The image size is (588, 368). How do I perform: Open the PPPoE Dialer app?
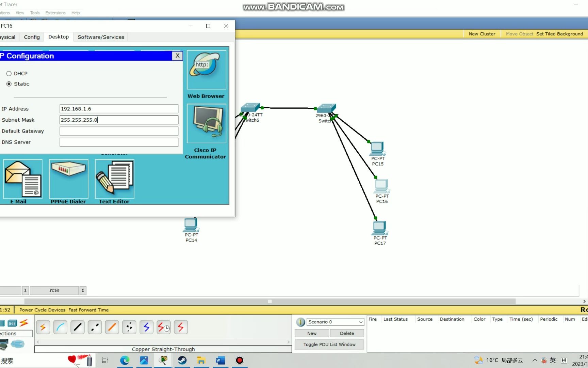[69, 179]
